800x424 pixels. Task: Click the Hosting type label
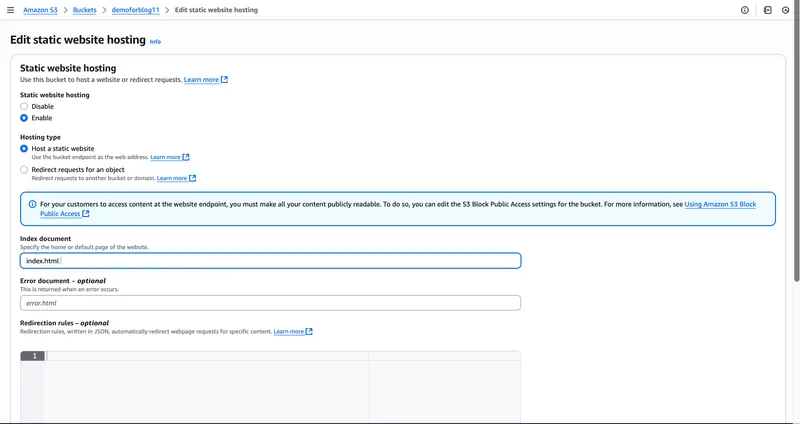coord(40,137)
